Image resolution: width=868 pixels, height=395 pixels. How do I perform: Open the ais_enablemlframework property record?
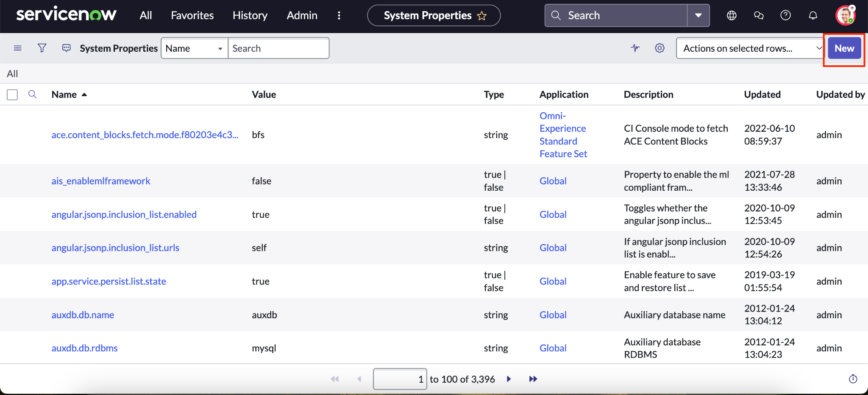[101, 181]
